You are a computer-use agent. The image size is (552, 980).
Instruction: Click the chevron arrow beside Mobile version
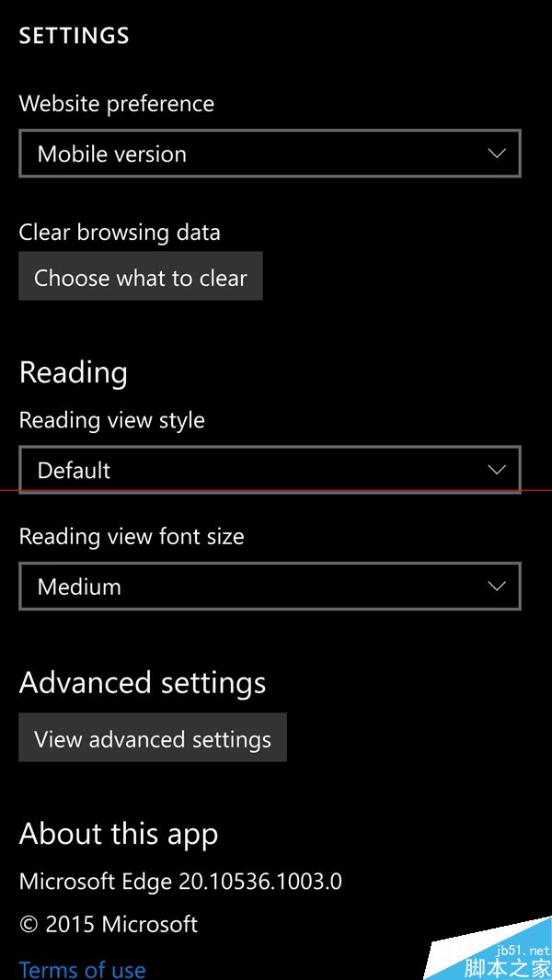(x=497, y=154)
